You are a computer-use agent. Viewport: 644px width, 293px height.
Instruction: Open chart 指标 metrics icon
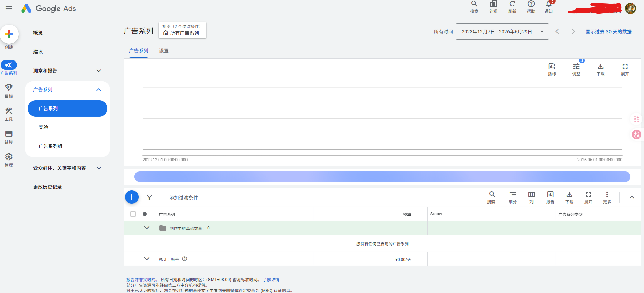(x=552, y=69)
